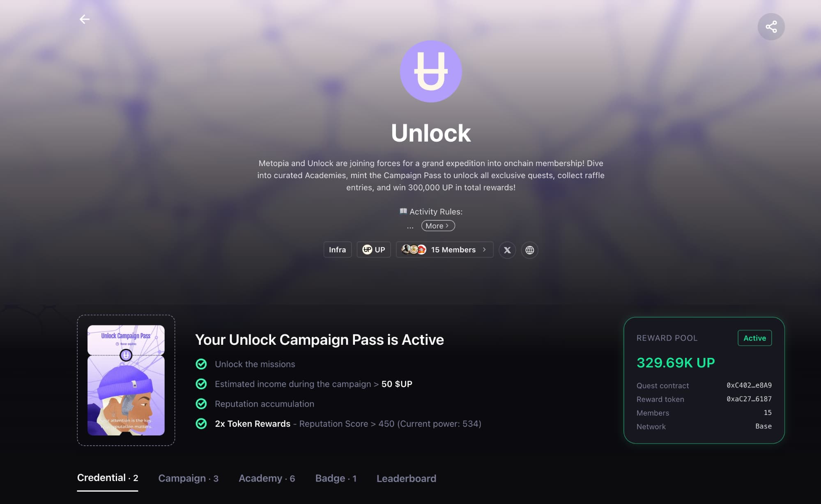
Task: Expand description with the More button
Action: [438, 226]
